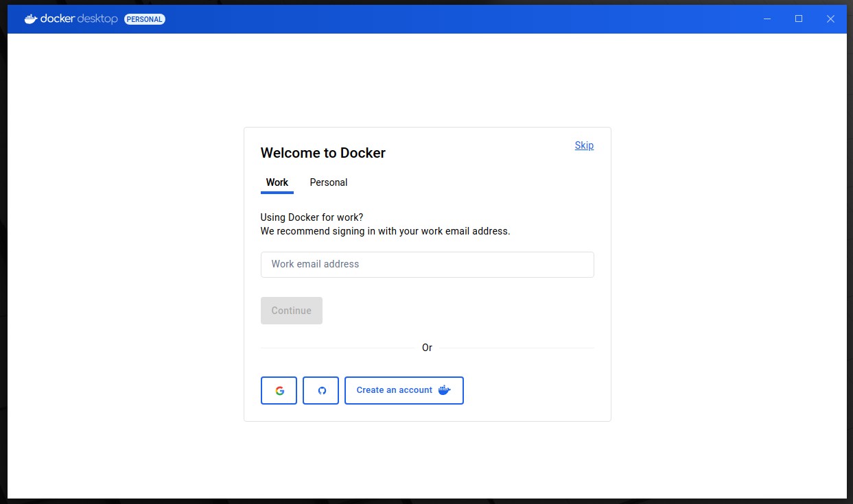The width and height of the screenshot is (853, 504).
Task: Click the "Using Docker for work?" text
Action: click(x=312, y=217)
